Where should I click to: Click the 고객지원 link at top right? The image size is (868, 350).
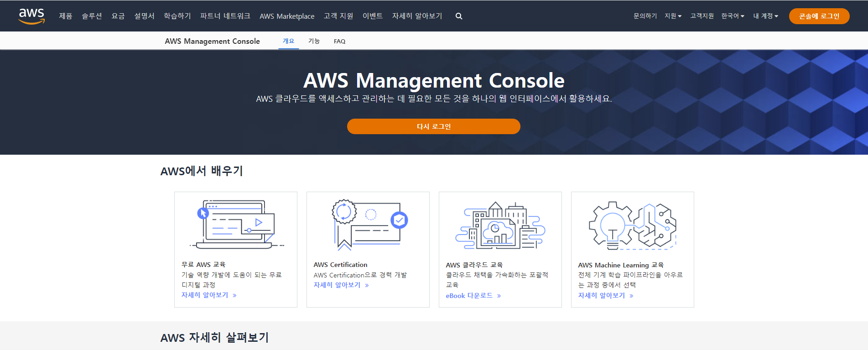point(702,16)
